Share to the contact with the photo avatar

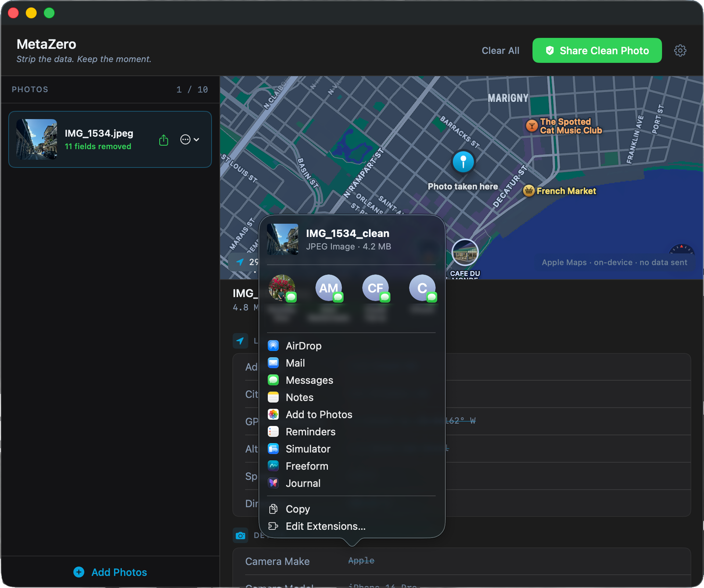click(282, 288)
